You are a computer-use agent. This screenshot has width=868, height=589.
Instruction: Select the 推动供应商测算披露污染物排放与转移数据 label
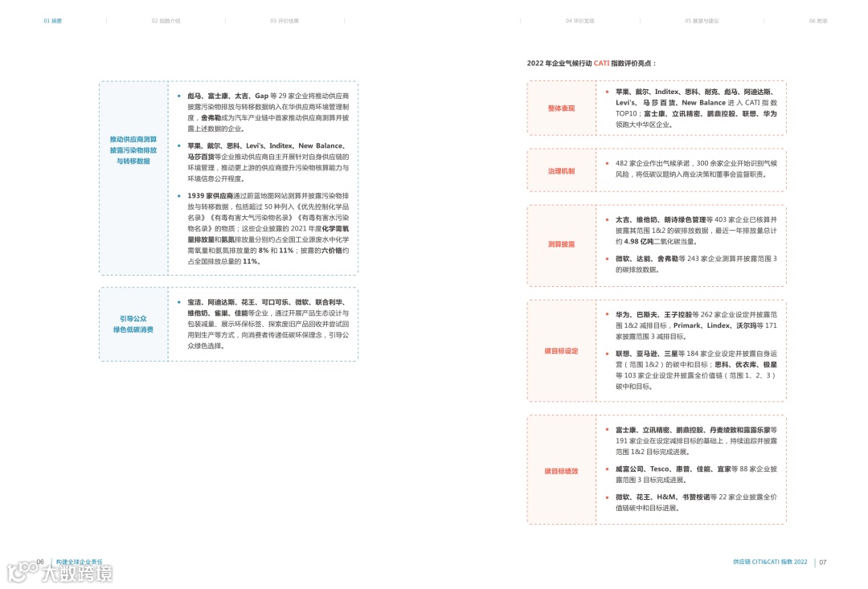click(133, 150)
